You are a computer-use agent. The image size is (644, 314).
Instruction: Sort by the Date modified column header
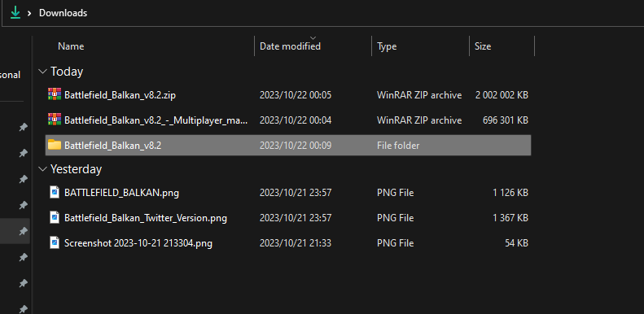[290, 46]
